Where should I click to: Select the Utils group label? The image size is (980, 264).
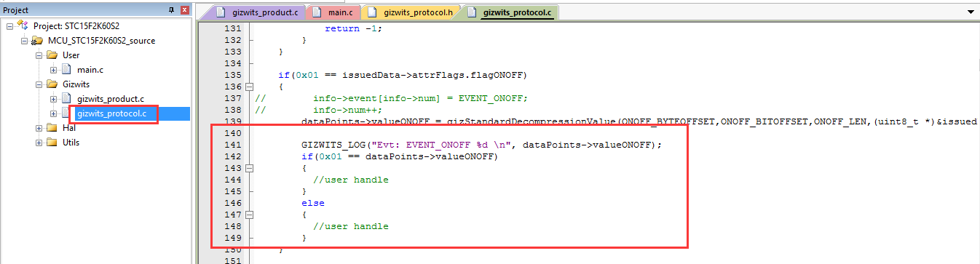[x=71, y=143]
